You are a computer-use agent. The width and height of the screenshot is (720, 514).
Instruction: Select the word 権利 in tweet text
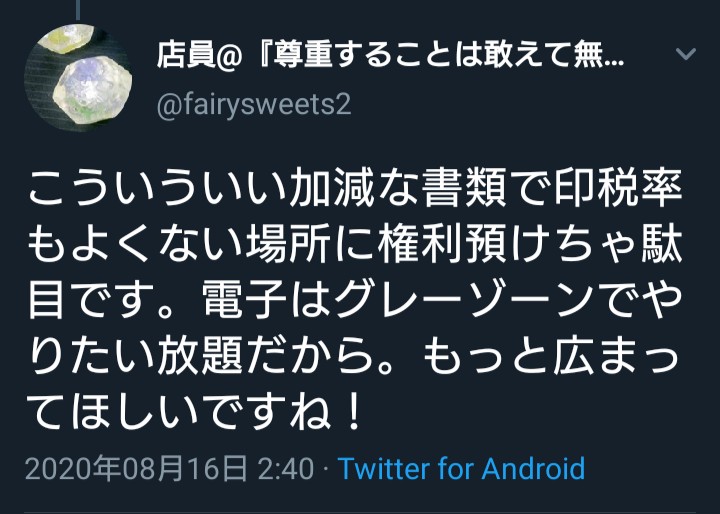(419, 246)
